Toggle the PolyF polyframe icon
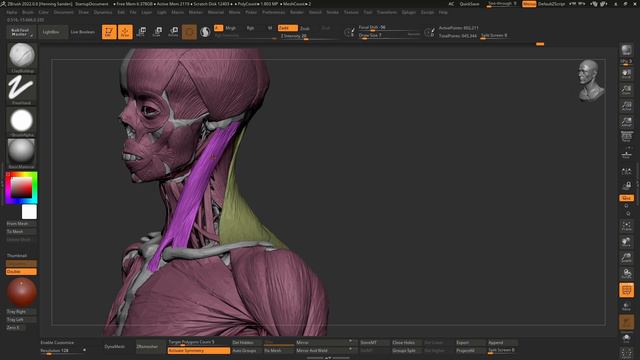 (x=626, y=290)
